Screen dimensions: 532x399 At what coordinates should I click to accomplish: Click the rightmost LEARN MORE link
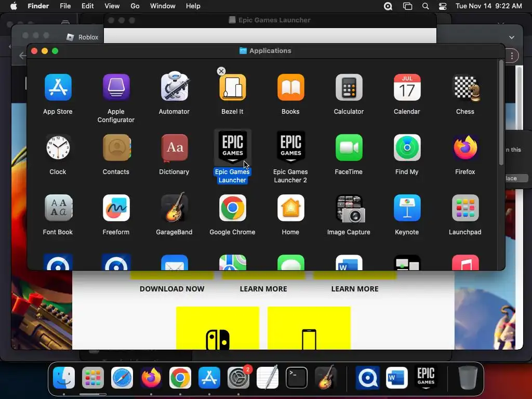pos(355,289)
